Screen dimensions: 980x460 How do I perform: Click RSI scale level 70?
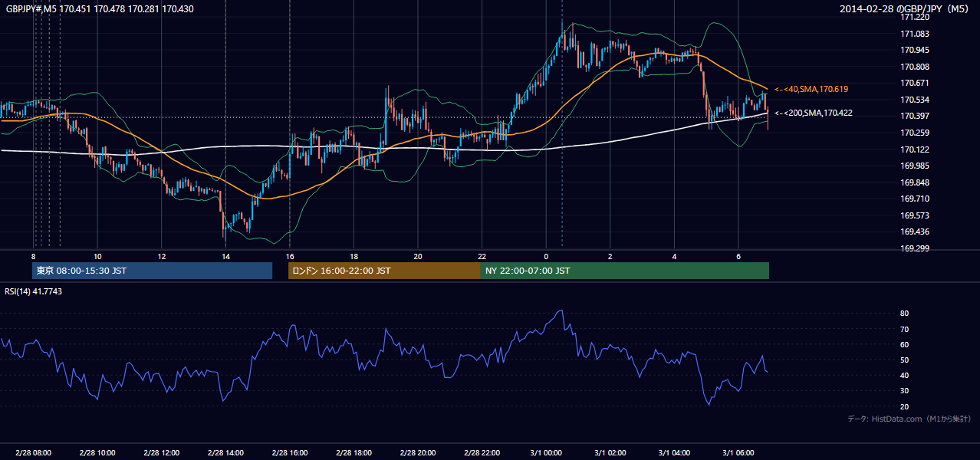pyautogui.click(x=905, y=329)
